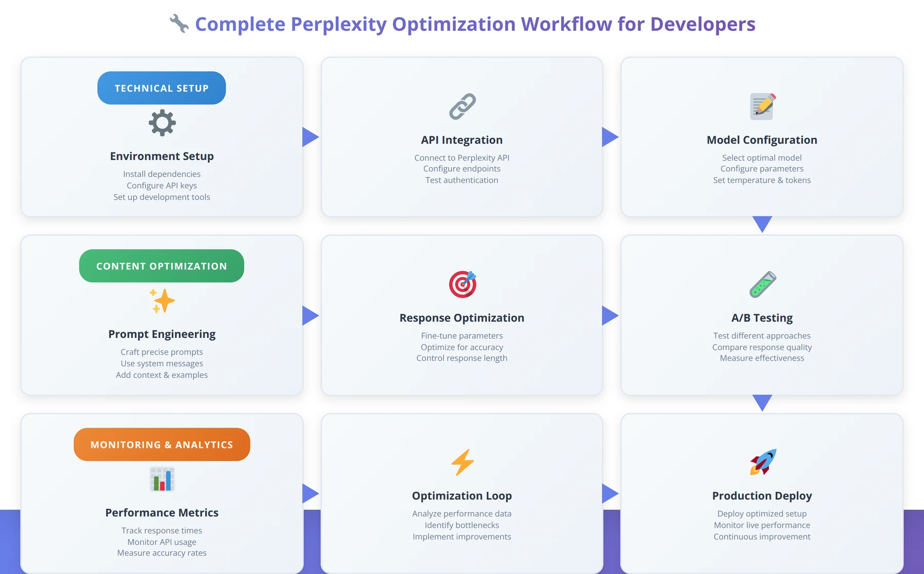
Task: Select the sparkles icon above Prompt Engineering
Action: 162,301
